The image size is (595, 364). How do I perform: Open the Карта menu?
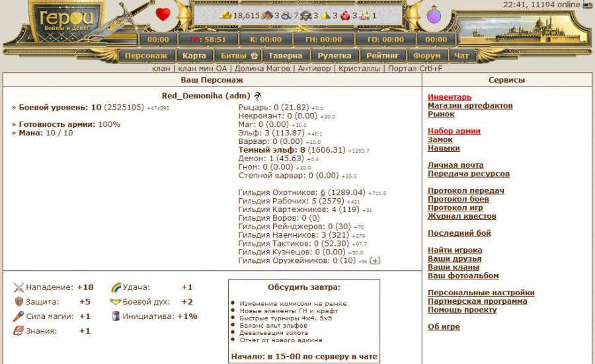click(x=194, y=55)
